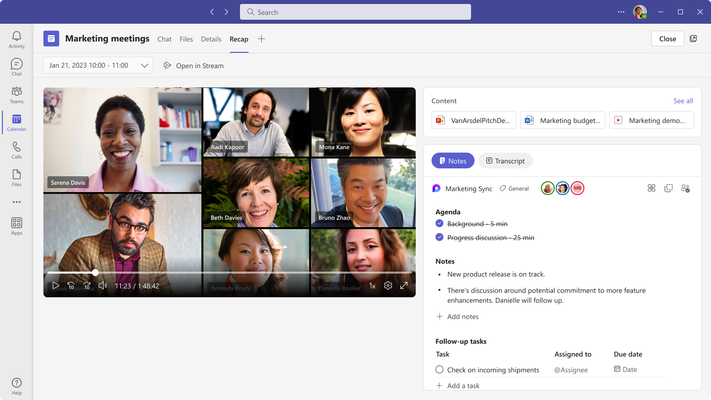Go to Teams in the sidebar

pos(16,95)
